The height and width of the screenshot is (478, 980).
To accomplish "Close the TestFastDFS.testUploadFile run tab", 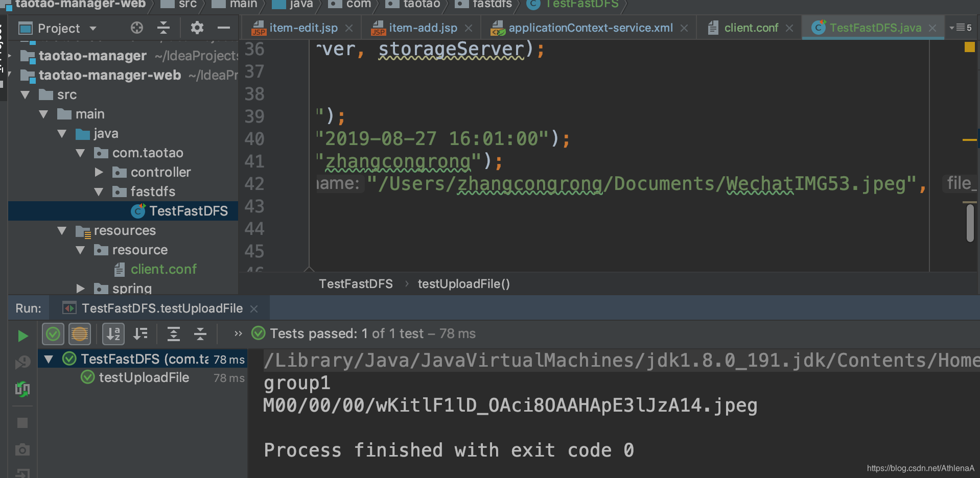I will point(254,309).
